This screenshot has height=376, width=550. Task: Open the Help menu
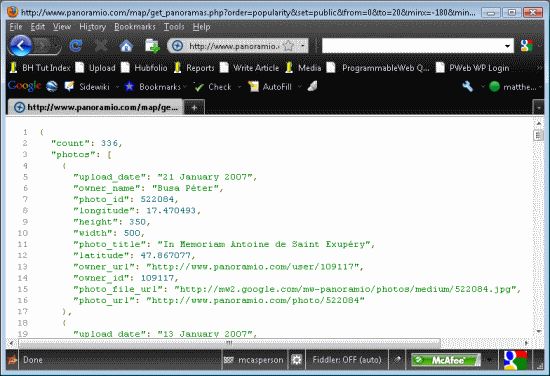click(x=201, y=27)
